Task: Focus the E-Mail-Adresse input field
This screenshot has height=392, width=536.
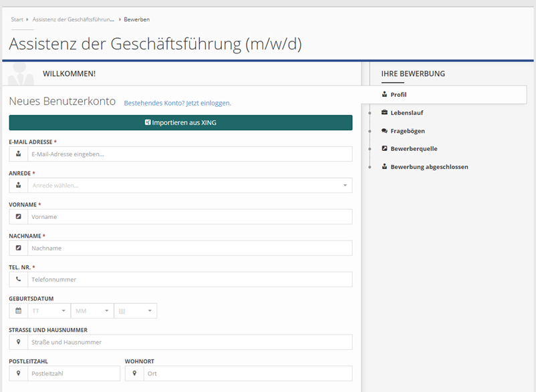Action: (x=190, y=154)
